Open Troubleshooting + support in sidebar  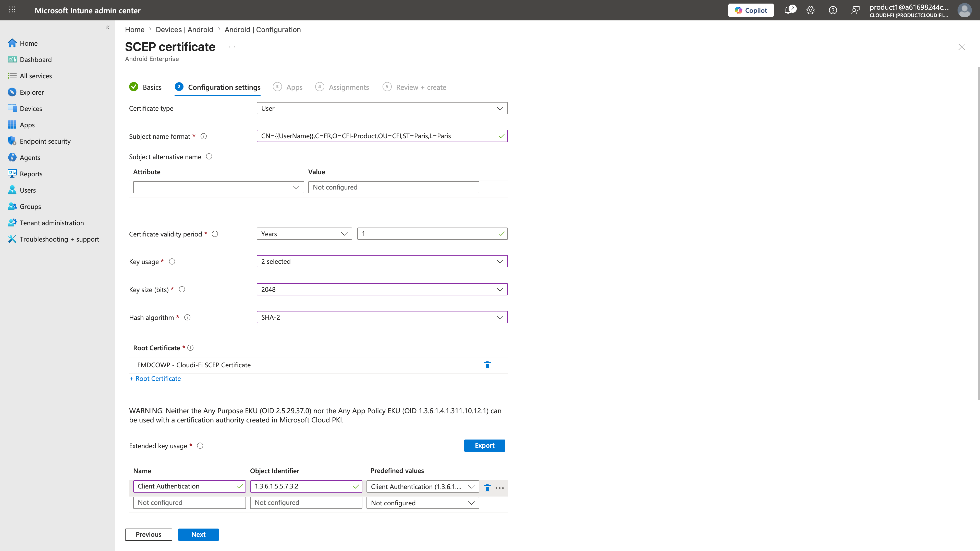[x=53, y=239]
